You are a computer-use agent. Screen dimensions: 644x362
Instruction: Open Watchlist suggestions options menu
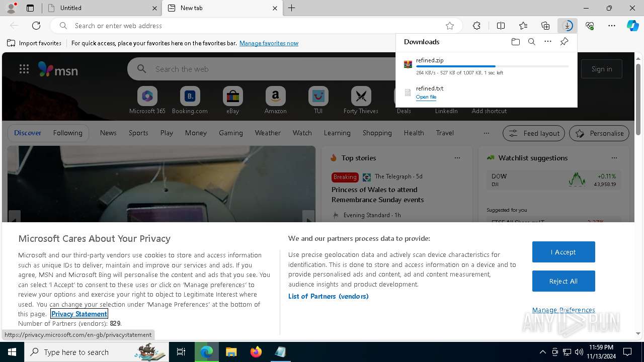coord(614,158)
